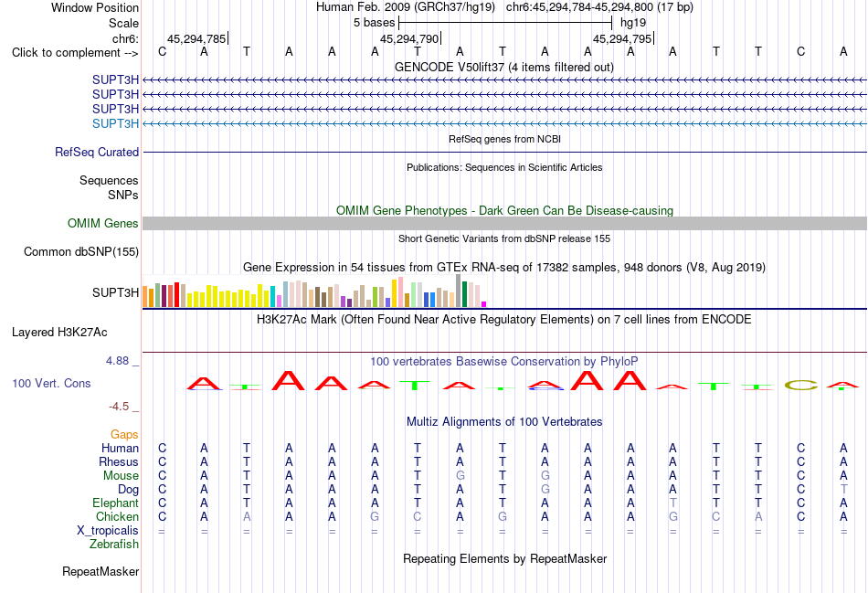Click the chr6:45,294,784-45,294,800 coordinates text
This screenshot has height=593, width=868.
point(599,7)
